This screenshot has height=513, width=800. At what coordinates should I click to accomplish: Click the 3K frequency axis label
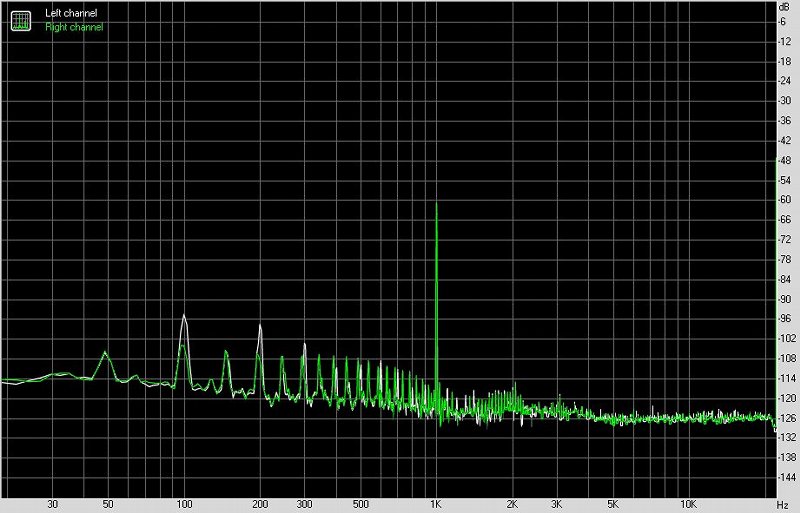pos(557,504)
